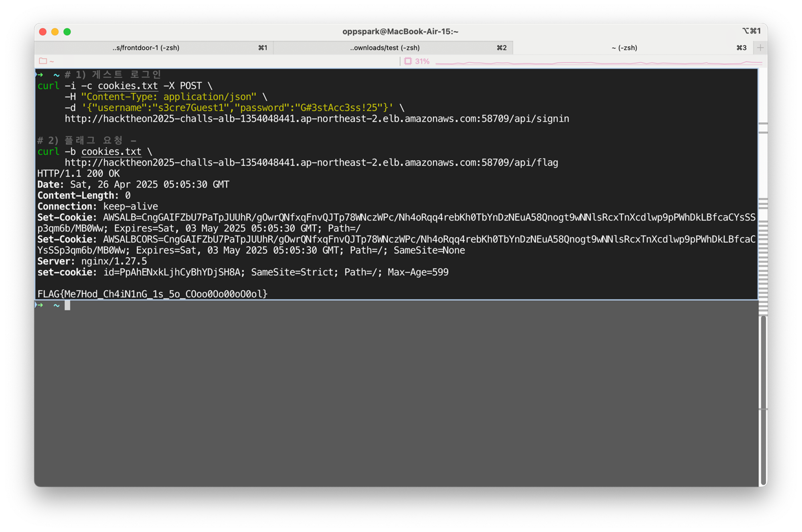Screen dimensions: 802x532
Task: Select the home directory zsh tab
Action: (x=624, y=48)
